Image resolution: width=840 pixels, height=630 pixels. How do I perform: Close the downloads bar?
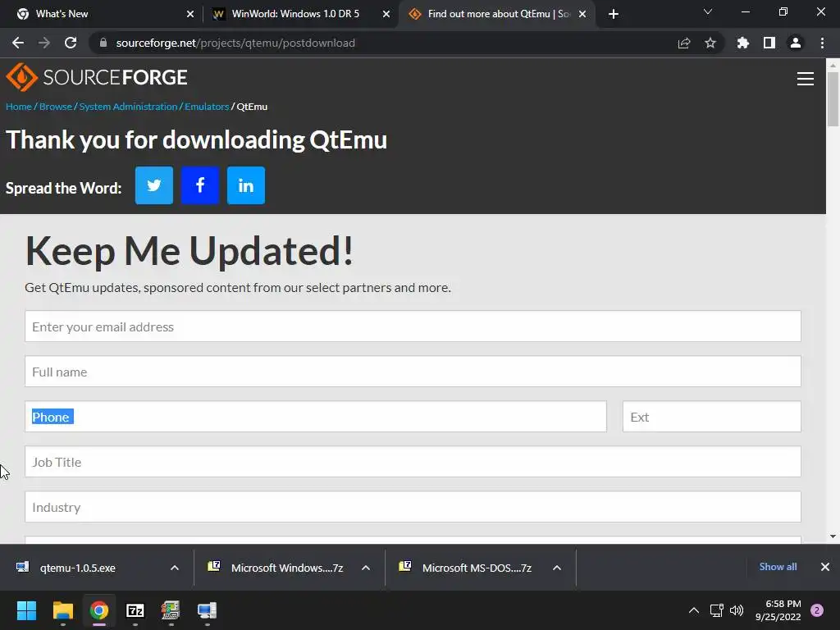pyautogui.click(x=825, y=567)
